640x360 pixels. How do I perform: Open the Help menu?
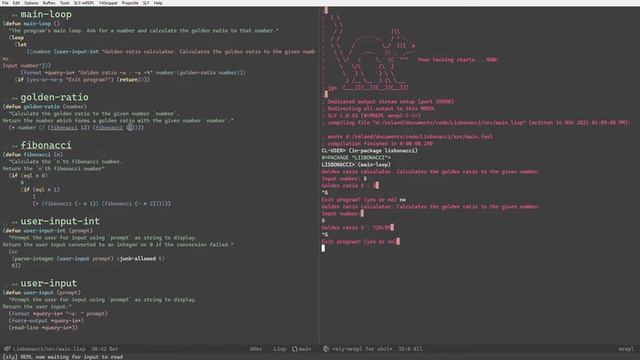[158, 3]
